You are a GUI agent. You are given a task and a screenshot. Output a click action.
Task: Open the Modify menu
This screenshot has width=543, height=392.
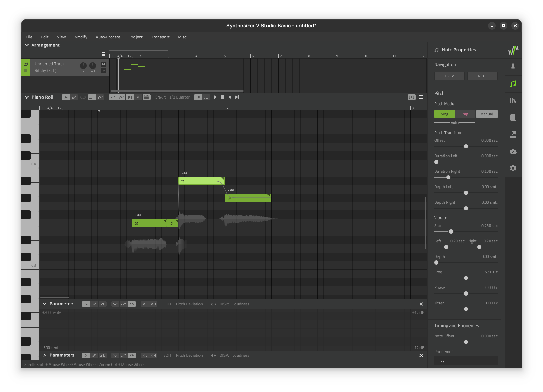tap(81, 37)
